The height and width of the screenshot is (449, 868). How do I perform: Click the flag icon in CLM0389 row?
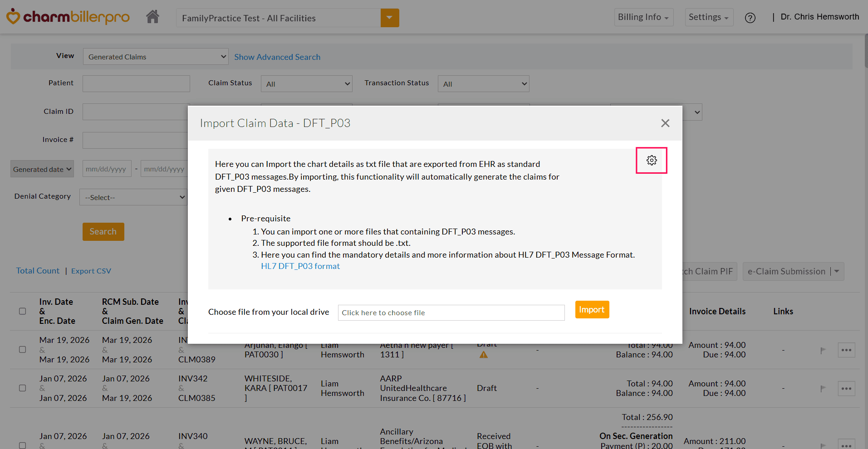[823, 350]
